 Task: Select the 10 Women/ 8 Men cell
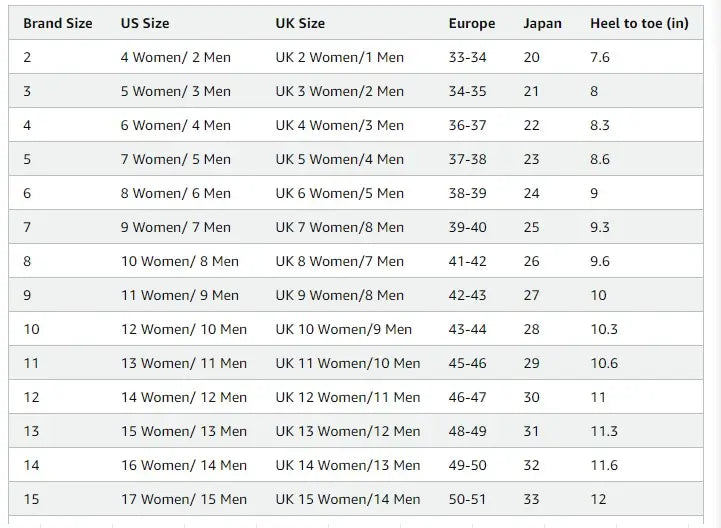pyautogui.click(x=180, y=261)
